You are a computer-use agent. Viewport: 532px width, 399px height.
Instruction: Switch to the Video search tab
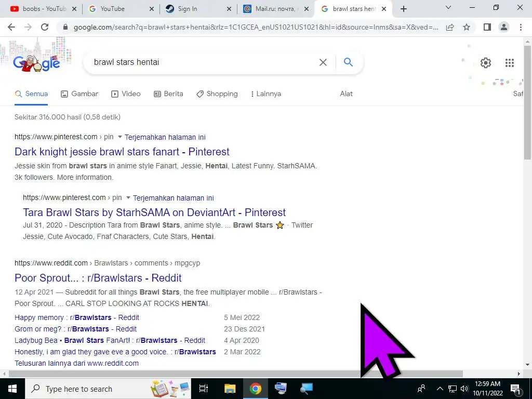(x=126, y=94)
